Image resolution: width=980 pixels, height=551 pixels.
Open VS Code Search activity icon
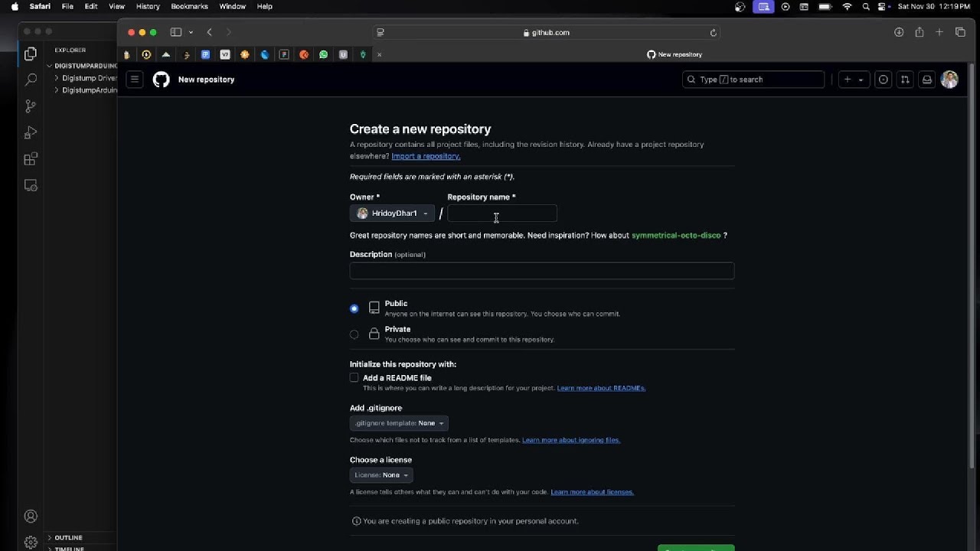coord(31,80)
